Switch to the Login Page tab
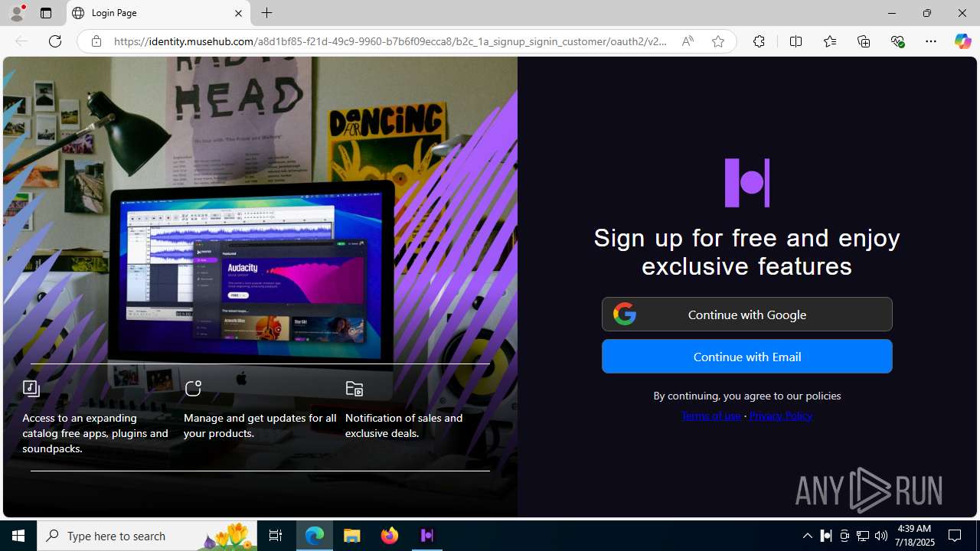 click(x=158, y=13)
